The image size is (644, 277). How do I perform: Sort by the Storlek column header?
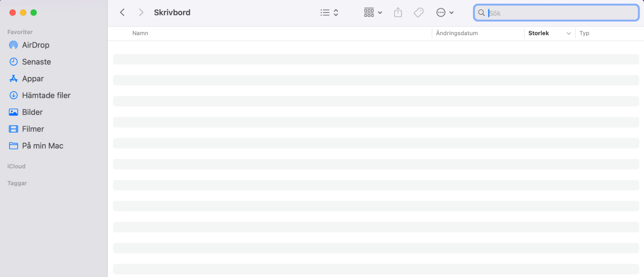pyautogui.click(x=539, y=33)
